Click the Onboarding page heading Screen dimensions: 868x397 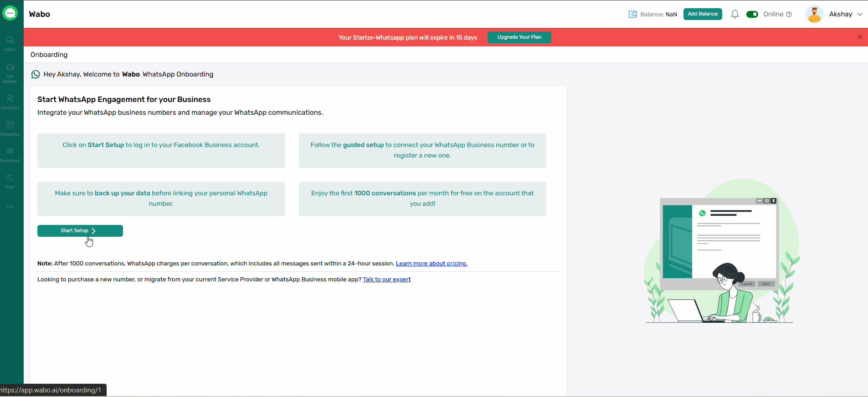tap(49, 55)
